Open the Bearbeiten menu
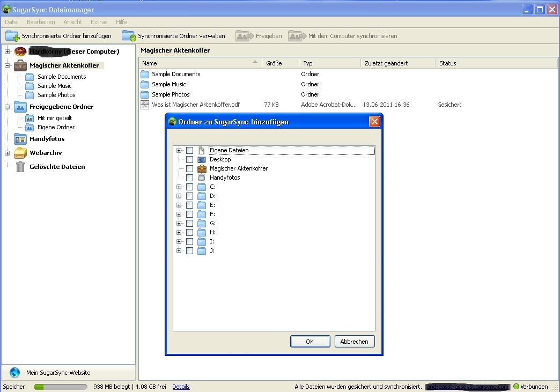 (41, 22)
